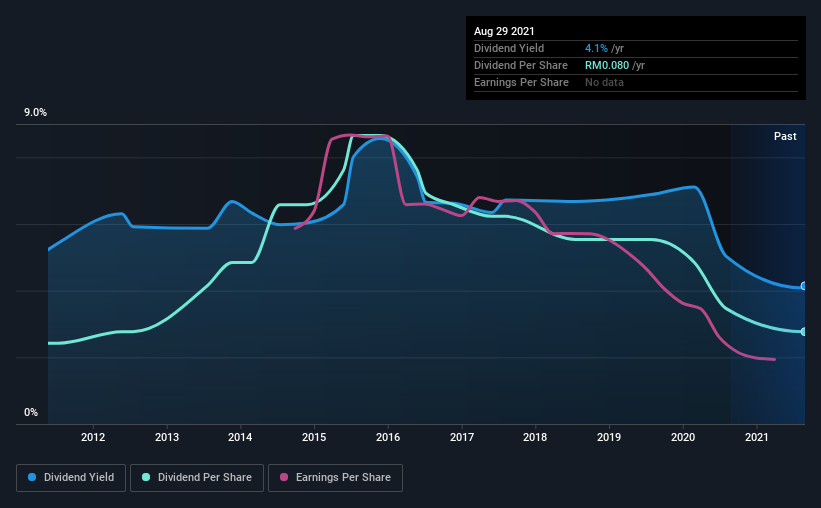Toggle the Dividend Yield legend series

pos(71,478)
